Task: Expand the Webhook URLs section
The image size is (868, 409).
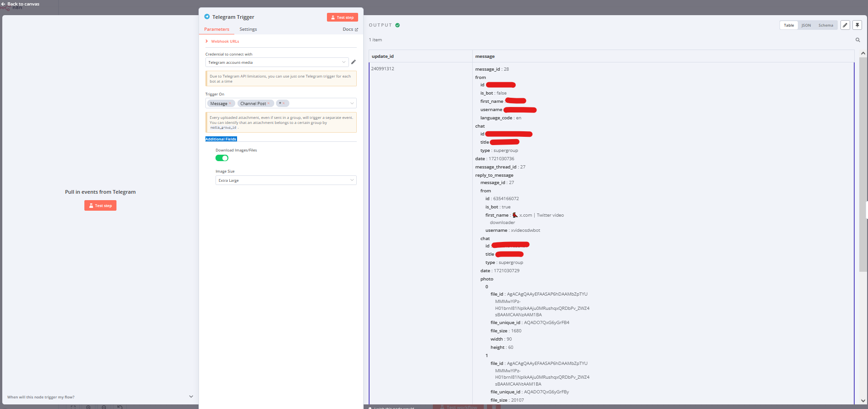Action: coord(222,41)
